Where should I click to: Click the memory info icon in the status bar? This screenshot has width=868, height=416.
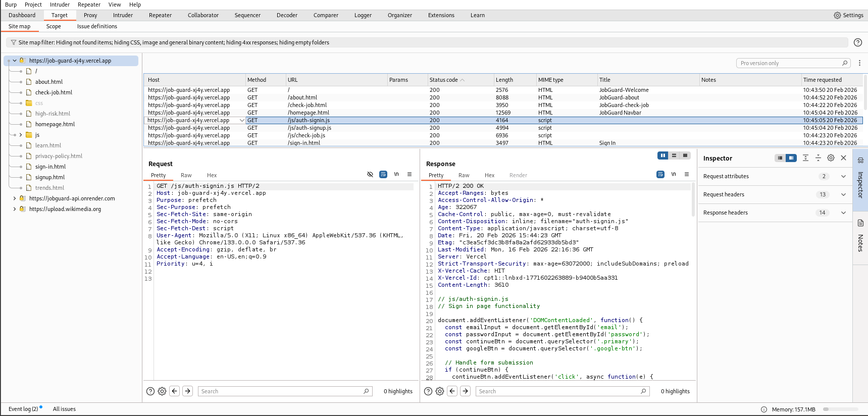click(764, 409)
